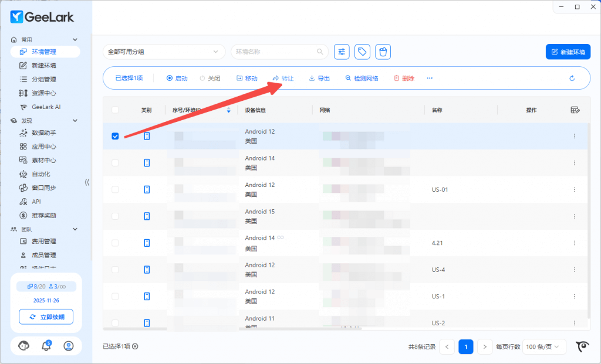This screenshot has width=601, height=364.
Task: Click the recycle bin icon in toolbar
Action: [x=383, y=52]
